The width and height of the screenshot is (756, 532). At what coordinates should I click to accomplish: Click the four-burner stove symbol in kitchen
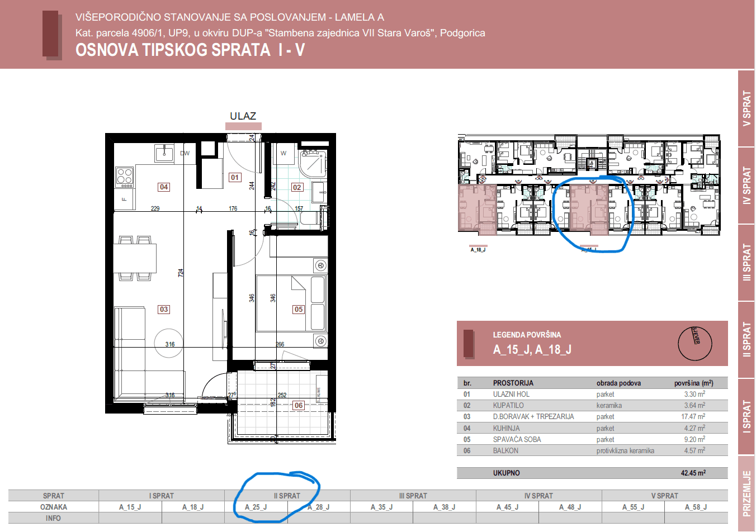tap(124, 177)
